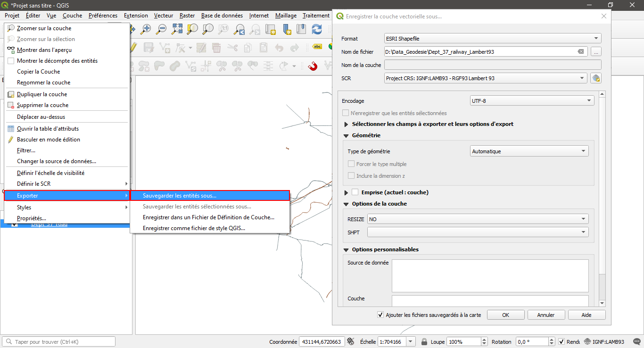This screenshot has height=348, width=644.
Task: Click the trash Delete Selected icon
Action: (x=216, y=48)
